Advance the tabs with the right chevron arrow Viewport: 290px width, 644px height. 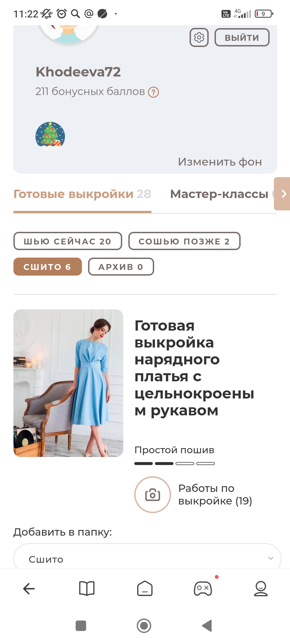[282, 193]
